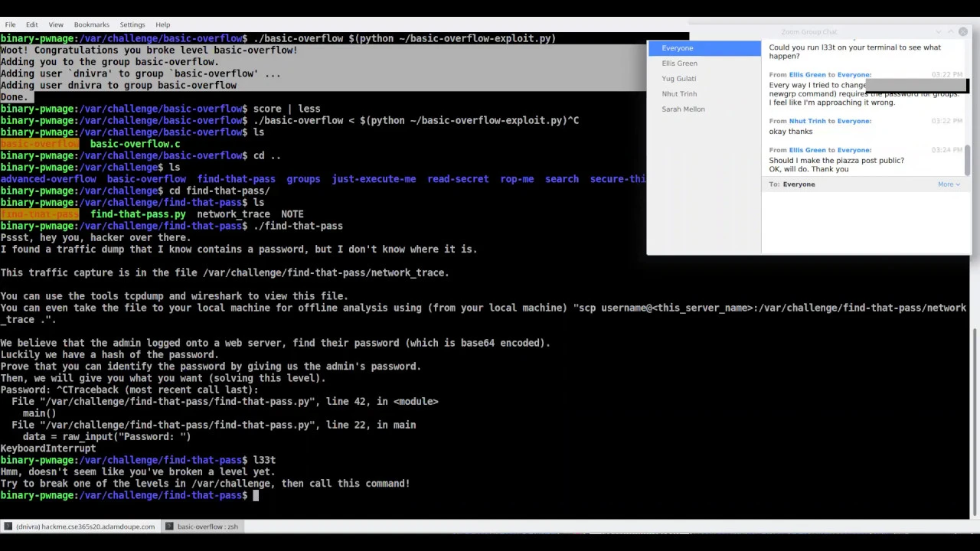
Task: Close the Zoom Group Chat window
Action: (963, 31)
